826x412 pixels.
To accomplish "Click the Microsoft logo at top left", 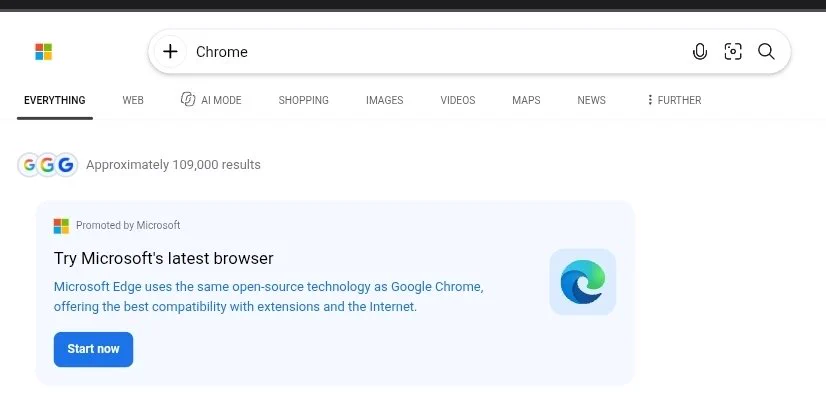I will (44, 52).
